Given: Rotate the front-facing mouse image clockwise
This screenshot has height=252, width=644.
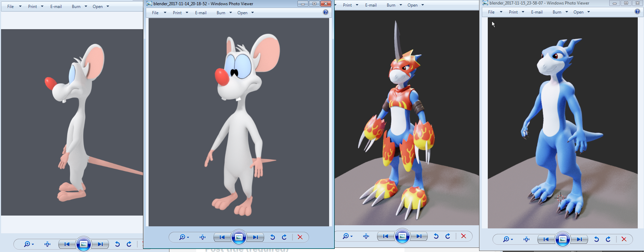Looking at the screenshot, I should [284, 237].
